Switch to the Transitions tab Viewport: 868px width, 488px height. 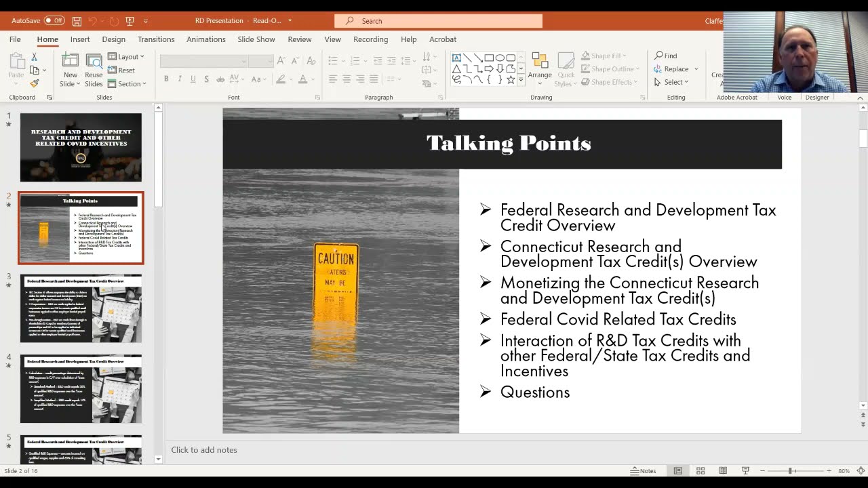click(x=156, y=39)
